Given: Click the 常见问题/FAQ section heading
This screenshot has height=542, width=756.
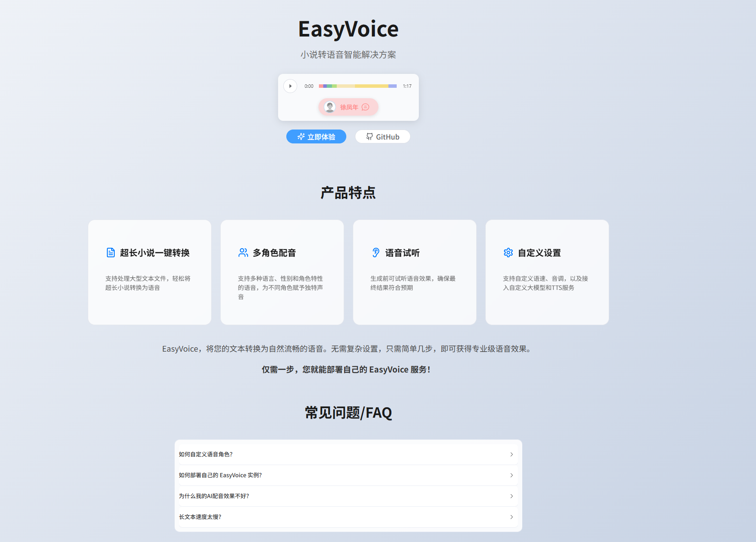Looking at the screenshot, I should click(x=348, y=412).
